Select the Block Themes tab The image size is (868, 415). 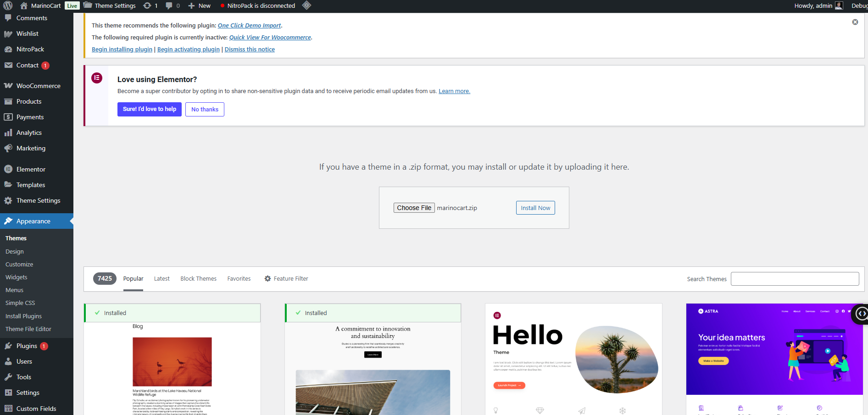[x=198, y=278]
